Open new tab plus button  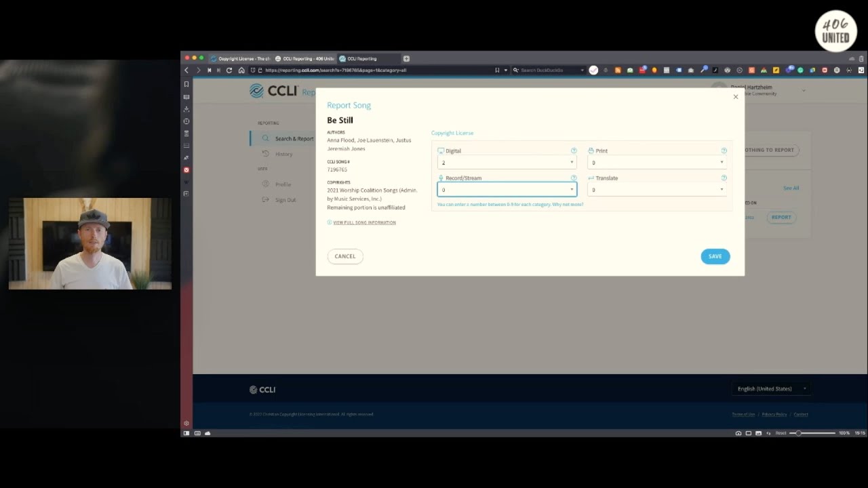coord(406,58)
